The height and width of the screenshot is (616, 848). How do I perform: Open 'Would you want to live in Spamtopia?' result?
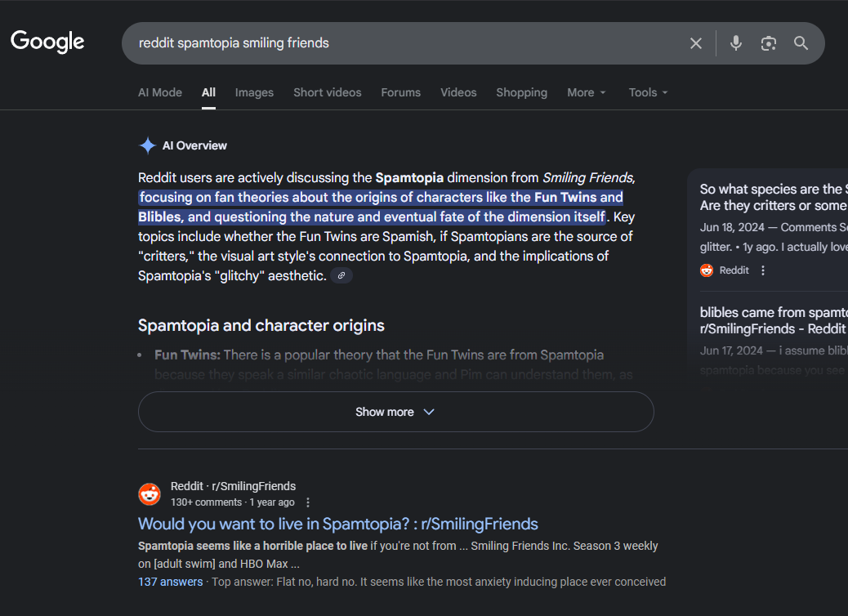pos(337,524)
